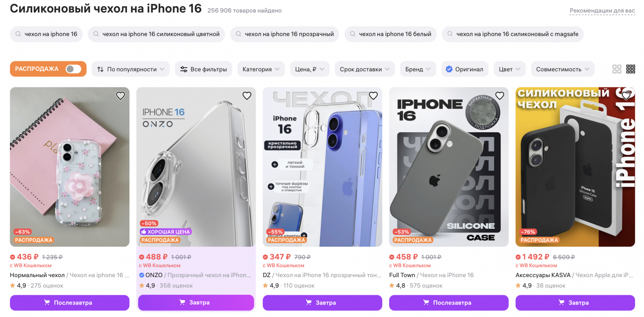Favorite the ONZO transparent case
The height and width of the screenshot is (317, 644).
click(x=247, y=96)
